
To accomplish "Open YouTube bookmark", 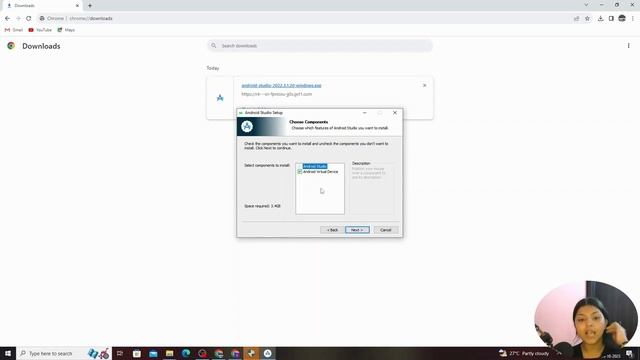I will point(40,30).
